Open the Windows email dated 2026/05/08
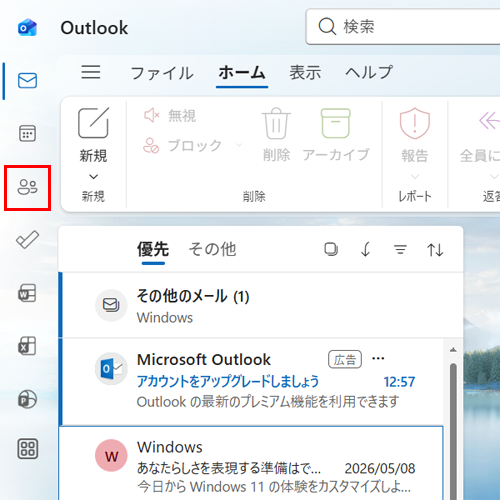The height and width of the screenshot is (500, 500). point(251,463)
